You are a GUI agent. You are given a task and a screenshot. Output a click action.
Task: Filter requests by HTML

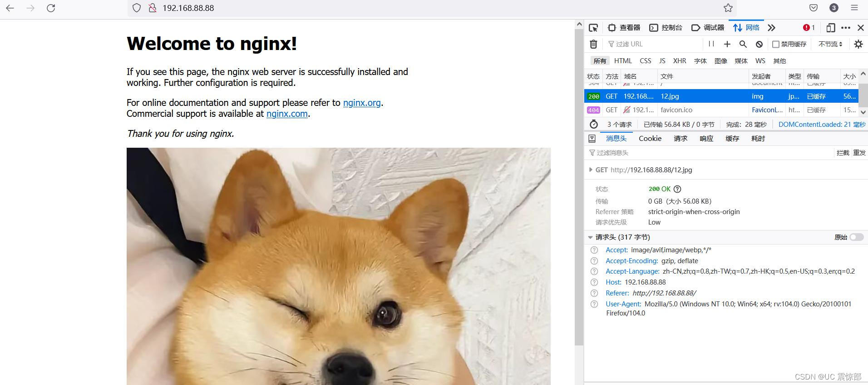click(623, 61)
